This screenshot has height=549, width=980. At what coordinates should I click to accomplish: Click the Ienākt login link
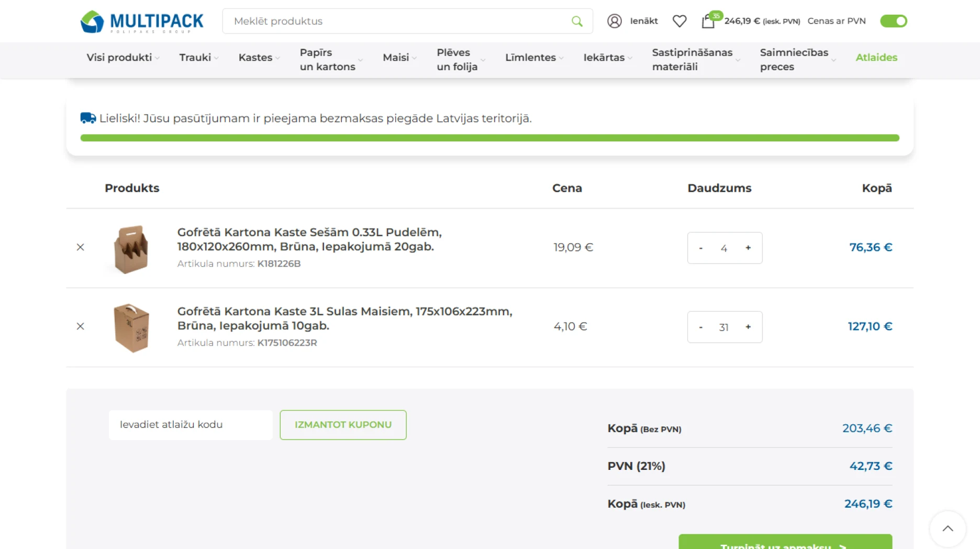tap(644, 21)
